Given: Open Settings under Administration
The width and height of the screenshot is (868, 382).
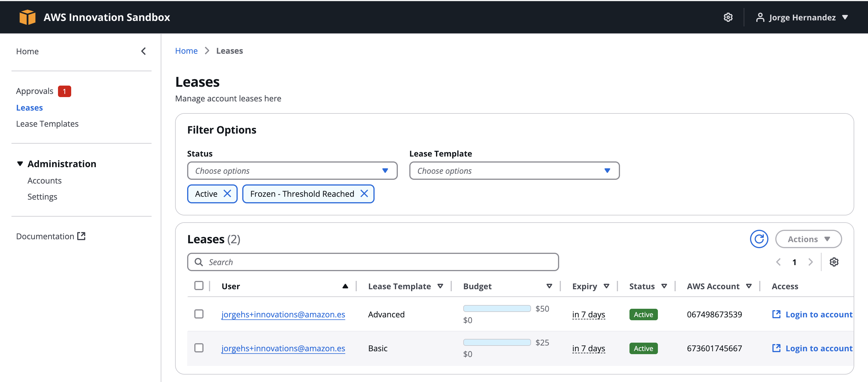Looking at the screenshot, I should click(42, 196).
